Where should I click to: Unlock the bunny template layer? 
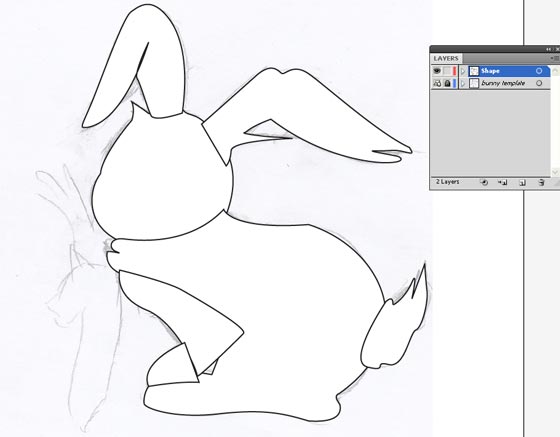coord(447,83)
